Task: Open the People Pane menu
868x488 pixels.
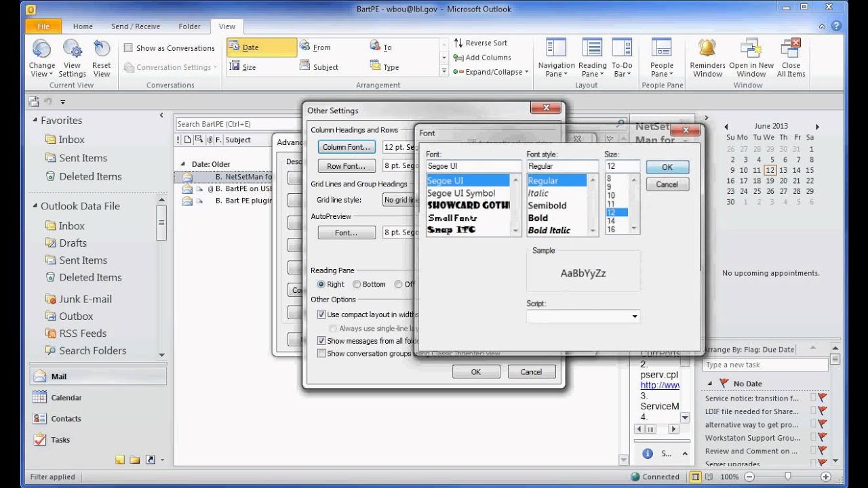Action: [662, 58]
